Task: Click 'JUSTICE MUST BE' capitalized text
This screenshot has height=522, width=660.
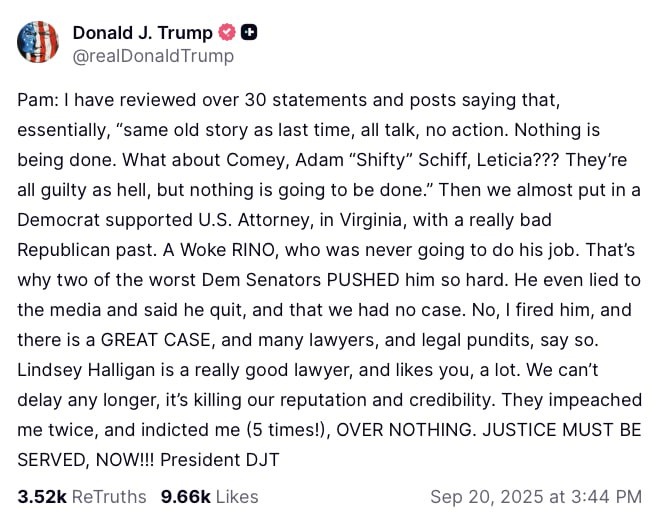Action: (562, 430)
